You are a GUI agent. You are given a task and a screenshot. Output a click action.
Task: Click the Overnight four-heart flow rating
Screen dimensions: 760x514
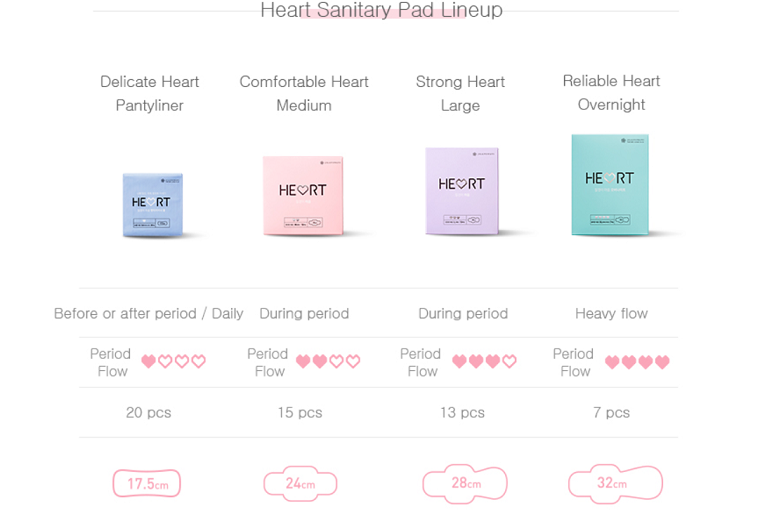pos(637,362)
